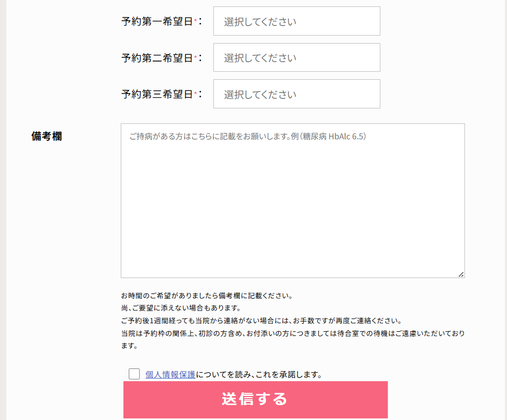Image resolution: width=507 pixels, height=420 pixels.
Task: Click the note about 待合室での待機
Action: point(293,339)
